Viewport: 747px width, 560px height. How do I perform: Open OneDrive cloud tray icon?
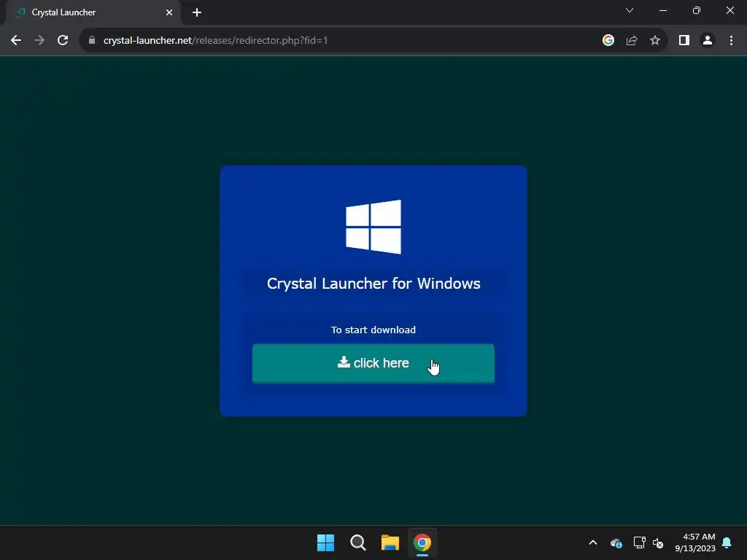click(x=616, y=542)
